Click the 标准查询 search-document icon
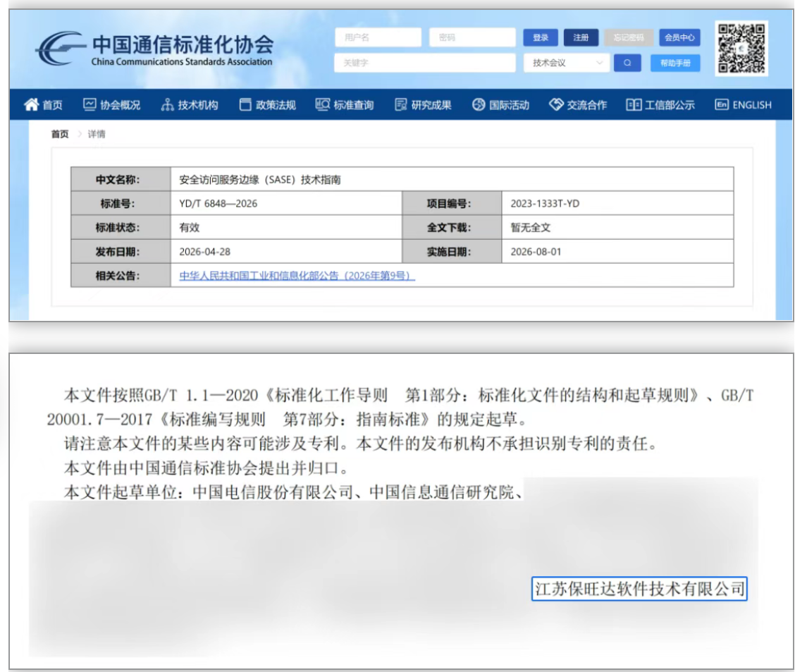 323,104
